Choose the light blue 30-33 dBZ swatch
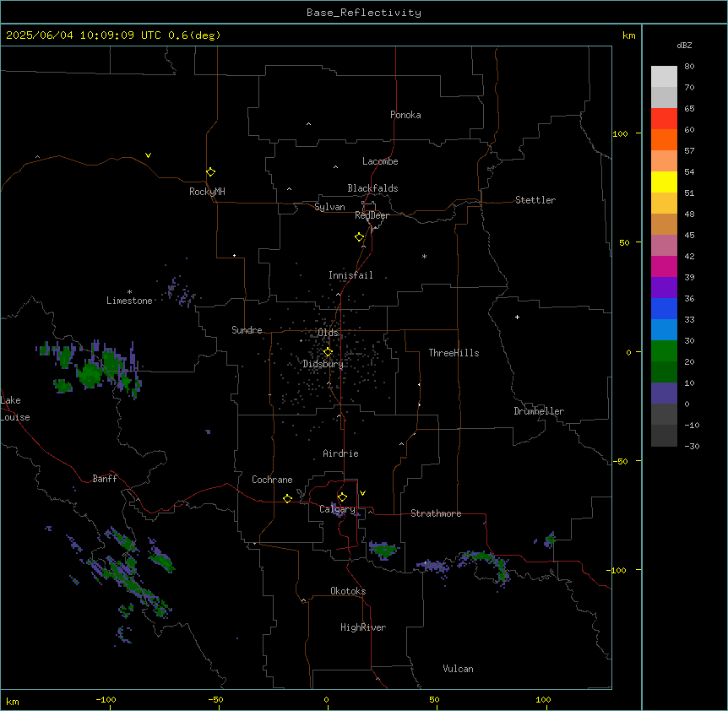 [664, 330]
